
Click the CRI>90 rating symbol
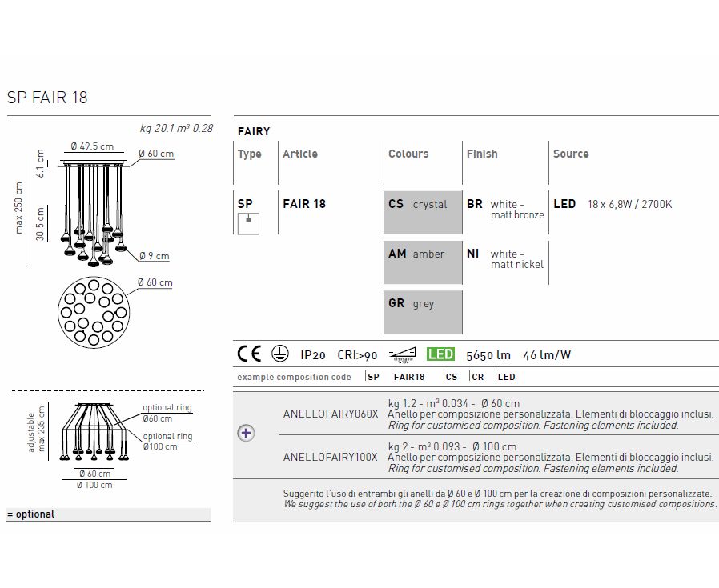click(x=356, y=355)
